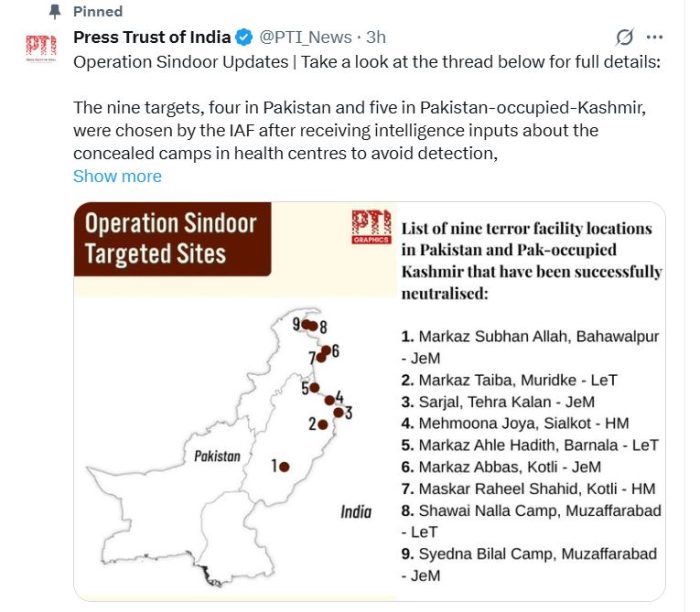Click the Pinned label text
700x612 pixels.
click(98, 12)
